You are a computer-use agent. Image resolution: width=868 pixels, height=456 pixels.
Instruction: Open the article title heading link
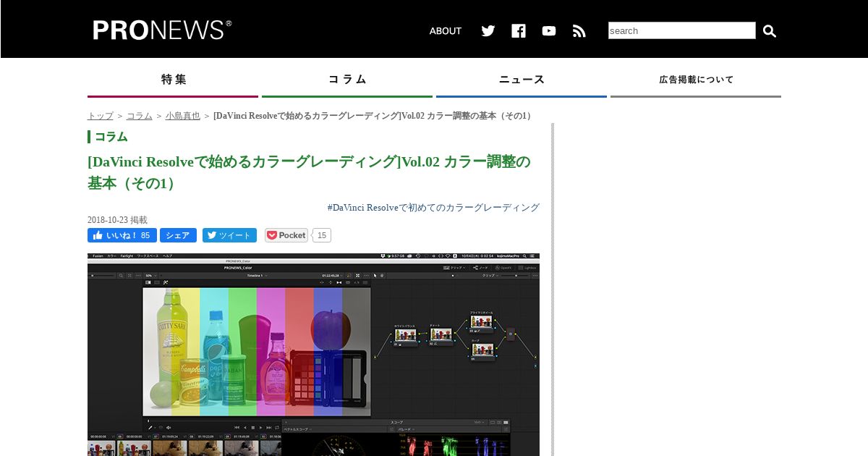click(x=310, y=172)
